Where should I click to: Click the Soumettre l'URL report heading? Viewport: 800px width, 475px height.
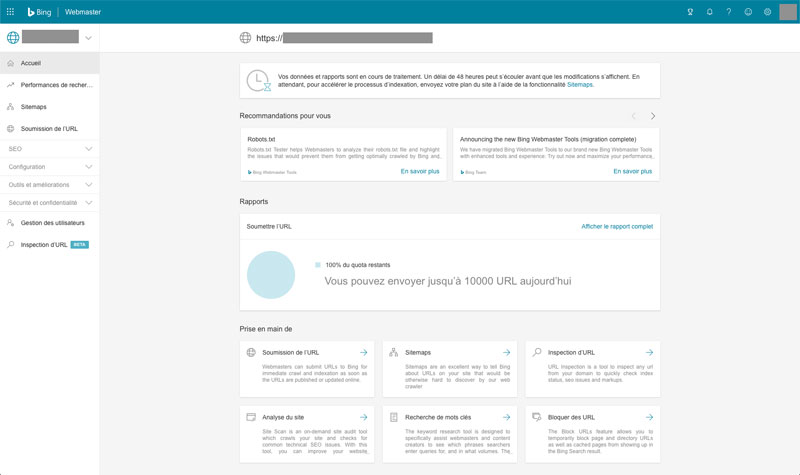tap(269, 227)
